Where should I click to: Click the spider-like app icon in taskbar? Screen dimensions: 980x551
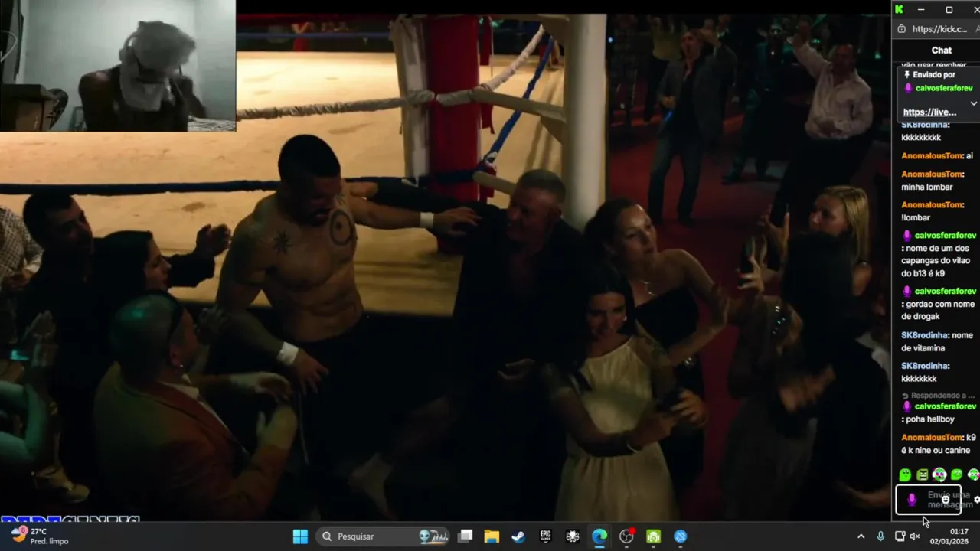pyautogui.click(x=572, y=536)
